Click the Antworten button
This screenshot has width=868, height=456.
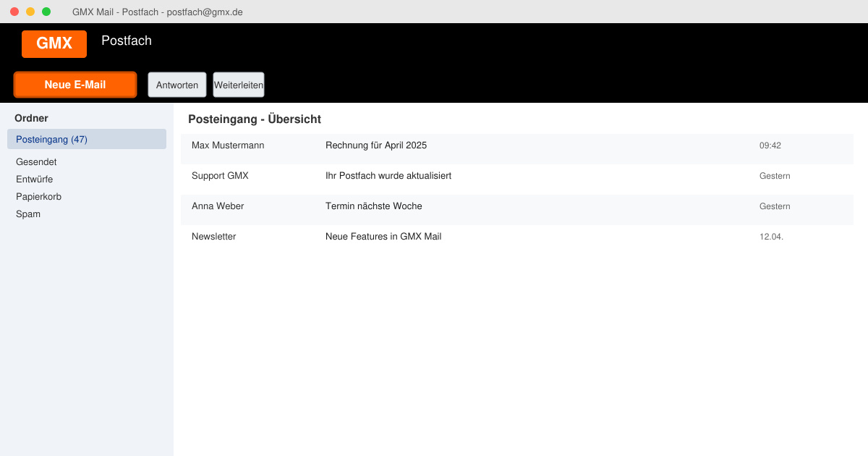click(x=177, y=85)
